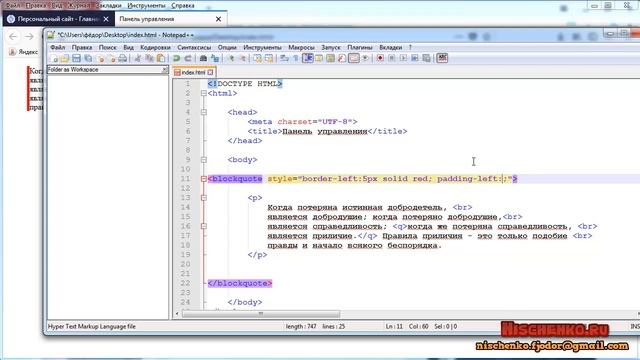Open the Файл menu in Notepad++
Screen dimensions: 640x360
(58, 47)
